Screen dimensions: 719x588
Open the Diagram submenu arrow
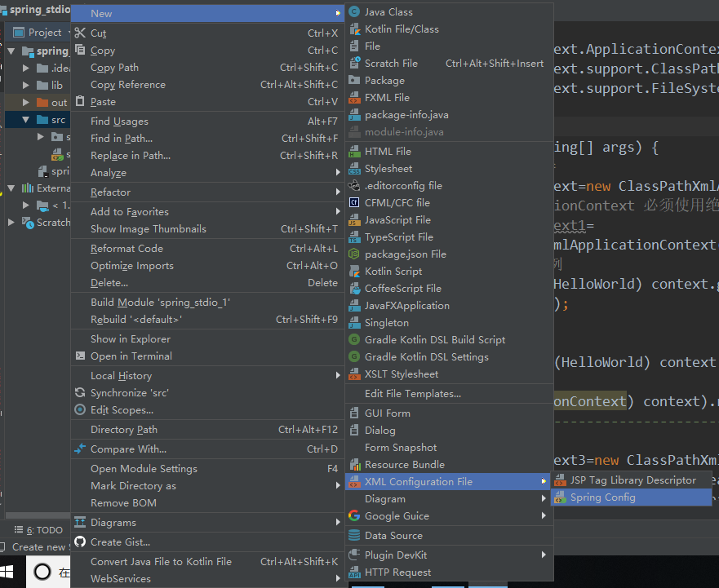pyautogui.click(x=544, y=498)
